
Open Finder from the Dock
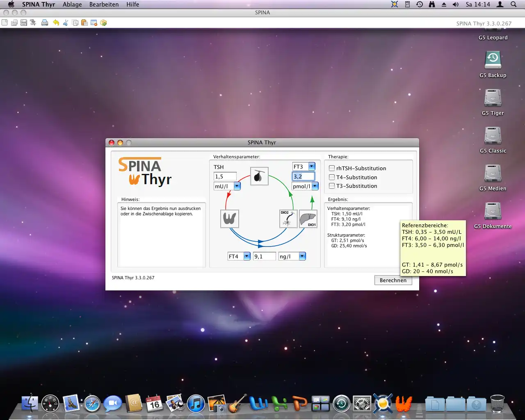[30, 404]
